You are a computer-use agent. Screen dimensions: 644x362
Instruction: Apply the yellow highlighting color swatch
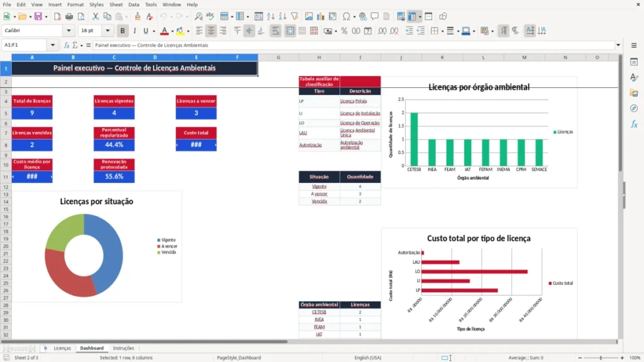180,31
